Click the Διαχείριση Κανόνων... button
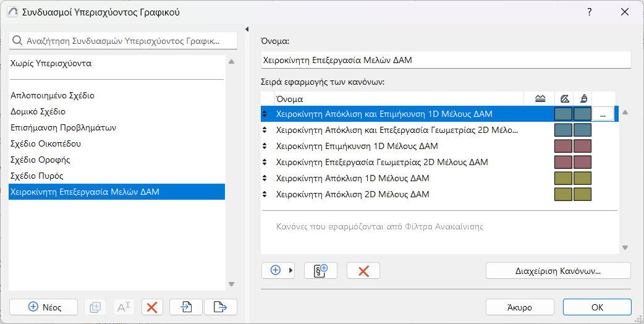 click(x=558, y=271)
